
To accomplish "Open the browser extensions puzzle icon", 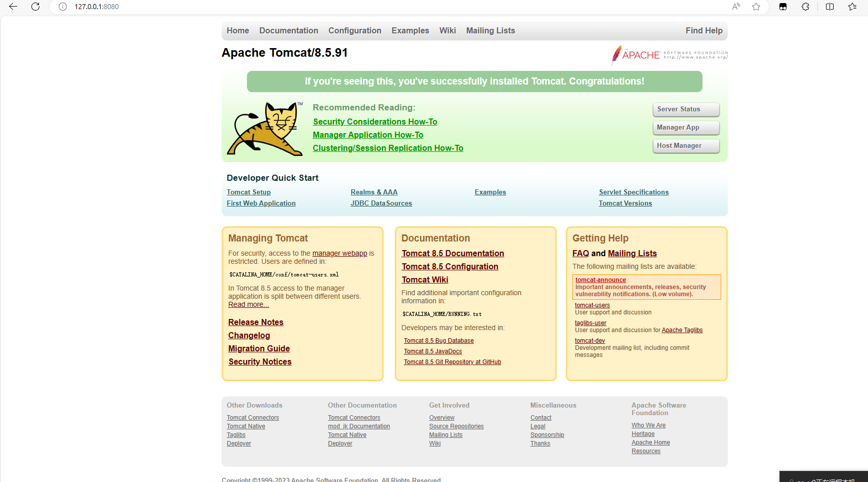I will click(x=805, y=7).
